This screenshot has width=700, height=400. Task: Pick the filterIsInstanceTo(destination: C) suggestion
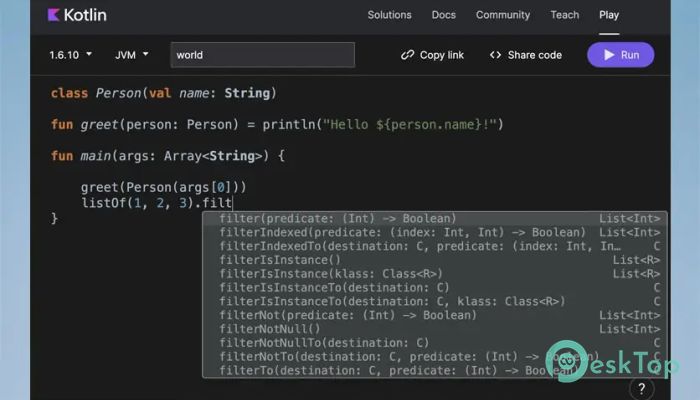pyautogui.click(x=435, y=288)
